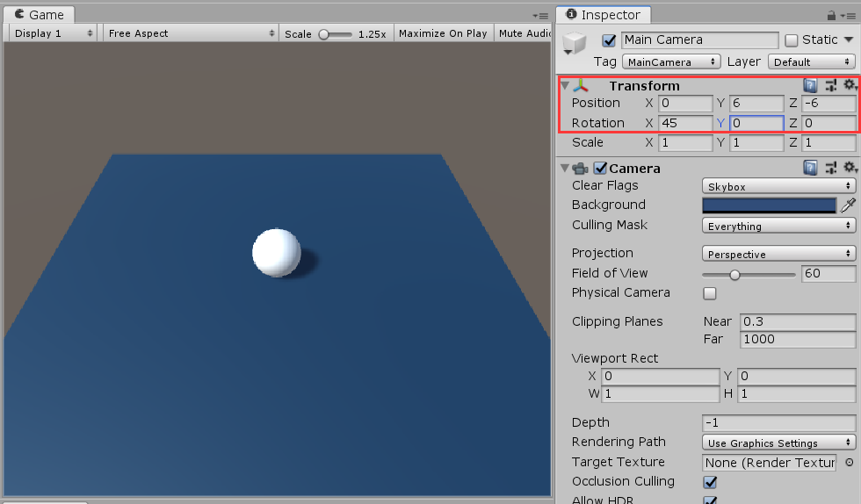Click the Field of View value 60
The image size is (861, 504).
[x=828, y=273]
